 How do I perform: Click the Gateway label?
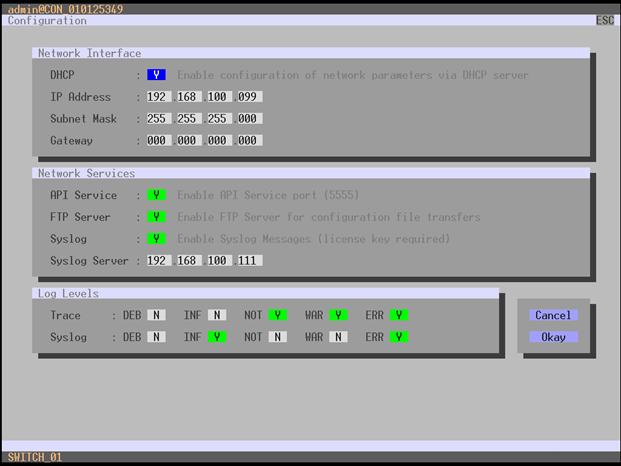click(71, 141)
